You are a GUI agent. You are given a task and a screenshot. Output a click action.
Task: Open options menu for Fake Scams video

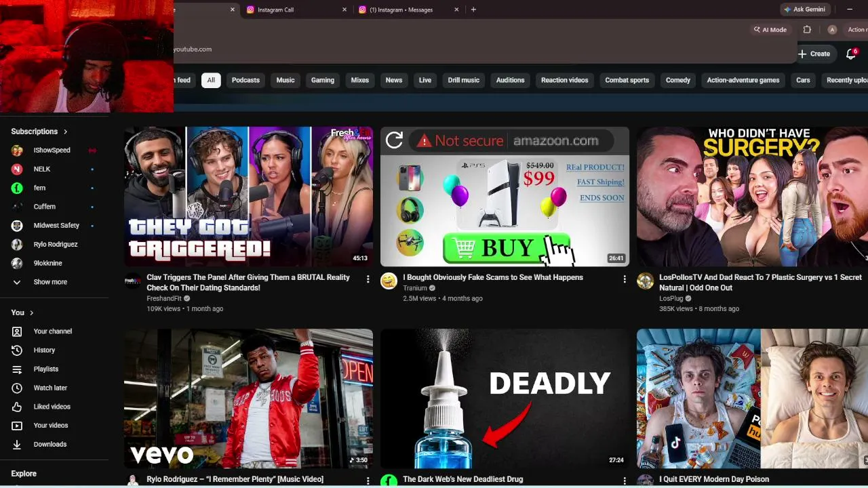tap(625, 279)
